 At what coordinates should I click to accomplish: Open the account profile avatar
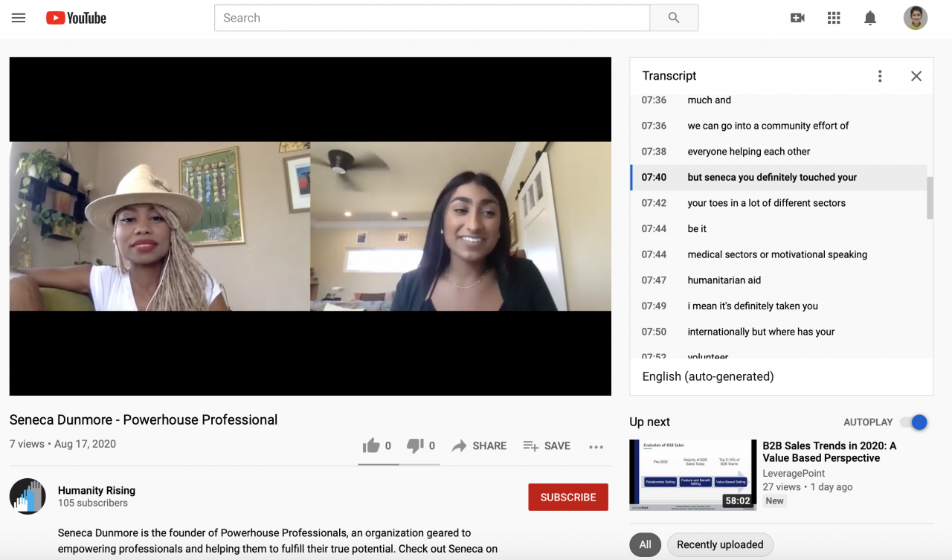(x=916, y=18)
